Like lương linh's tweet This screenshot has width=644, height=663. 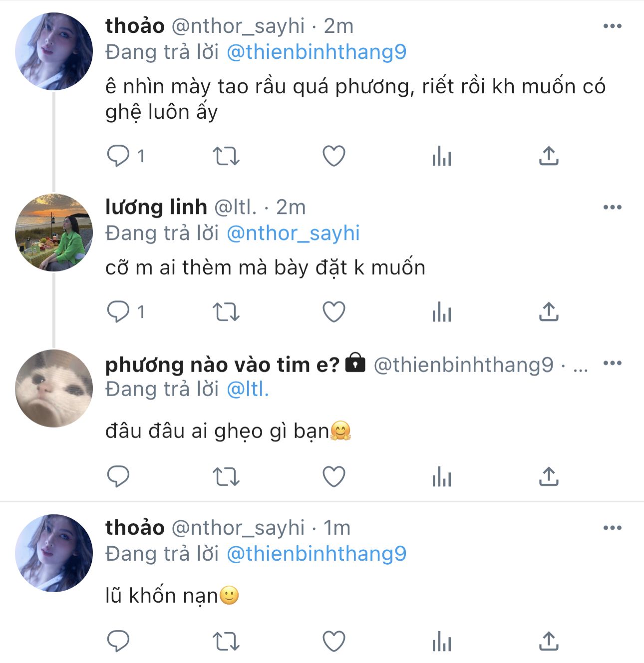click(334, 312)
